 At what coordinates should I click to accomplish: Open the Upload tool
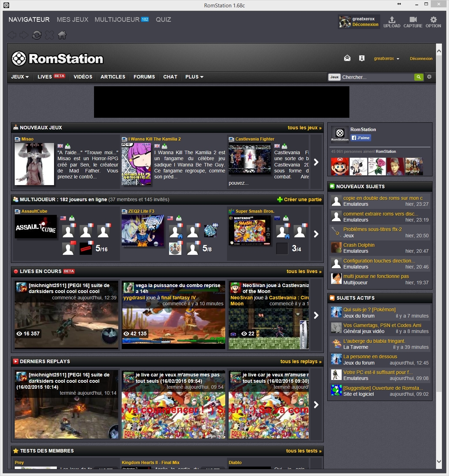click(392, 22)
